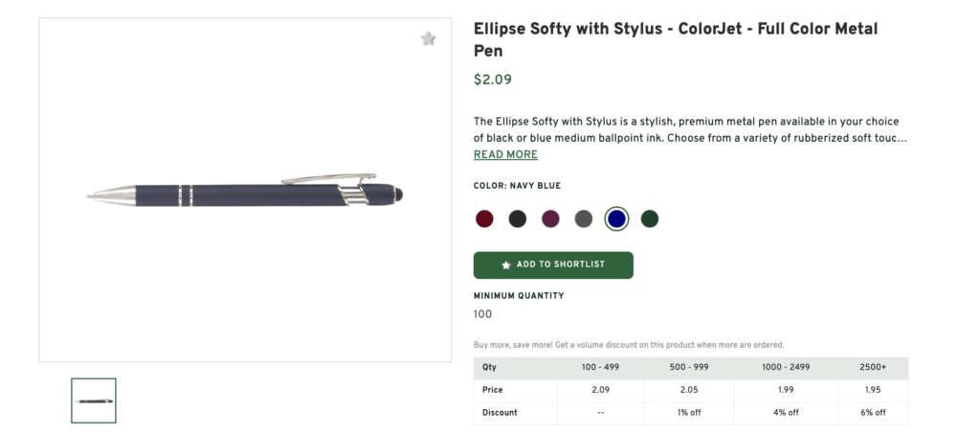The image size is (980, 434).
Task: Choose the purple color swatch
Action: (550, 218)
